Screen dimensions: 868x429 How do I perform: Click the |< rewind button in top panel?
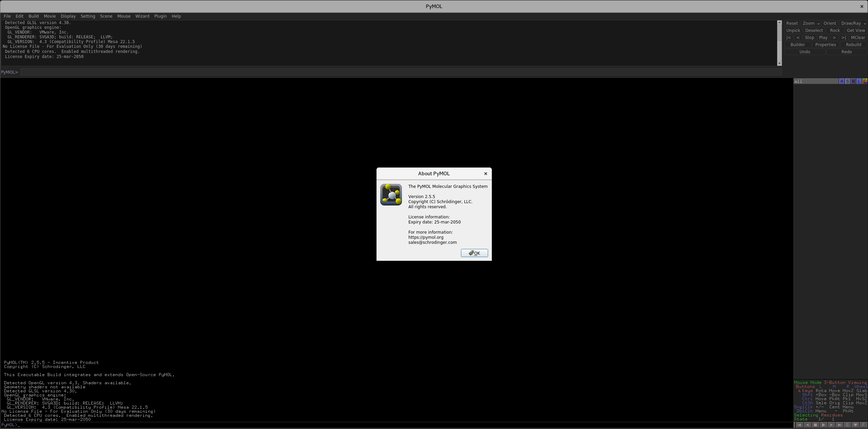[x=789, y=38]
